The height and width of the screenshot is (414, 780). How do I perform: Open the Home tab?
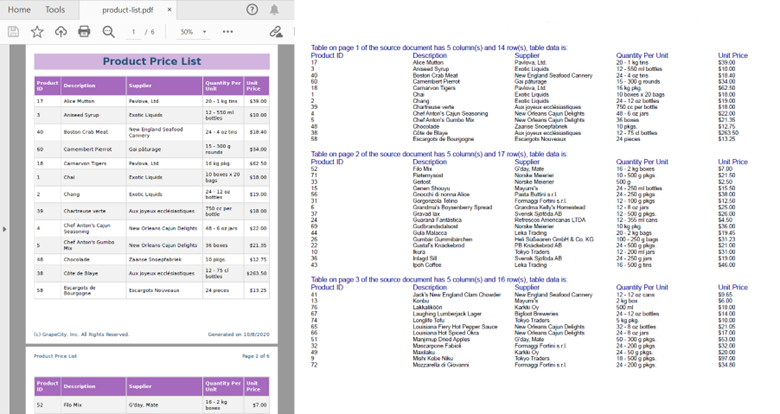click(x=19, y=9)
